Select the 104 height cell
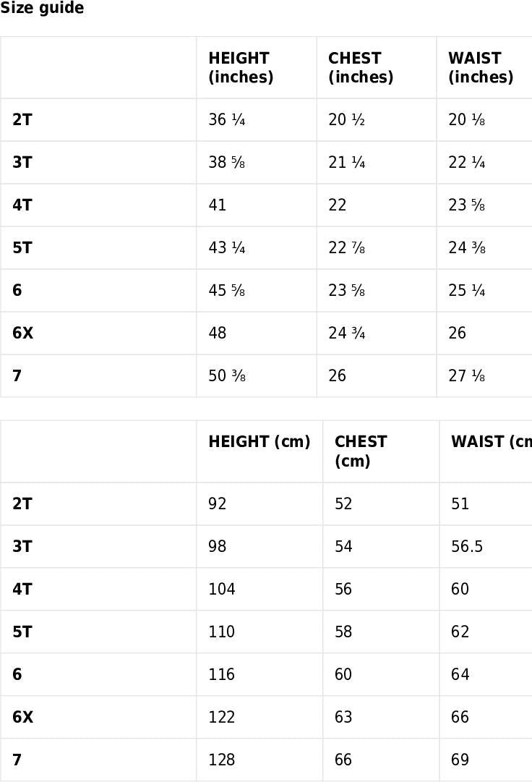Viewport: 532px width, 782px height. [222, 589]
